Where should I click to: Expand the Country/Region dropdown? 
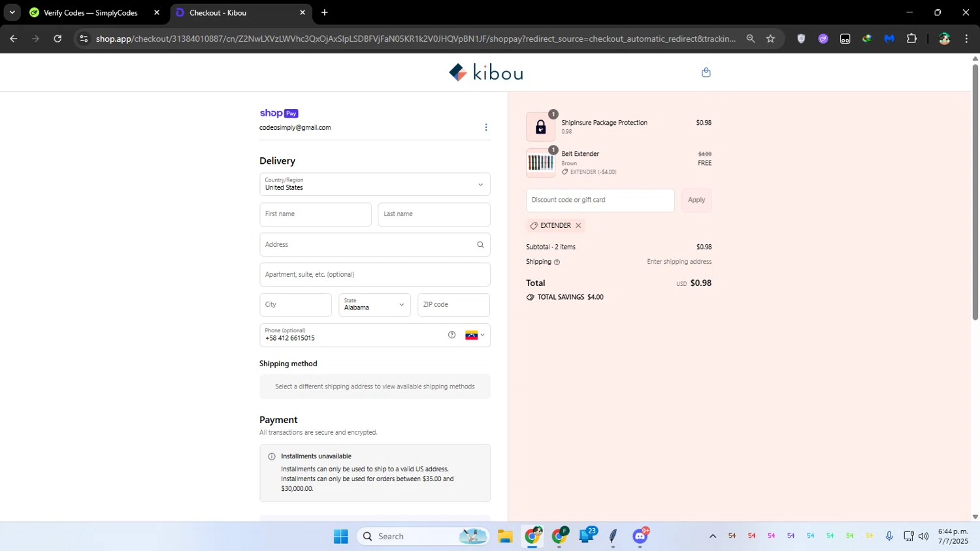point(374,185)
